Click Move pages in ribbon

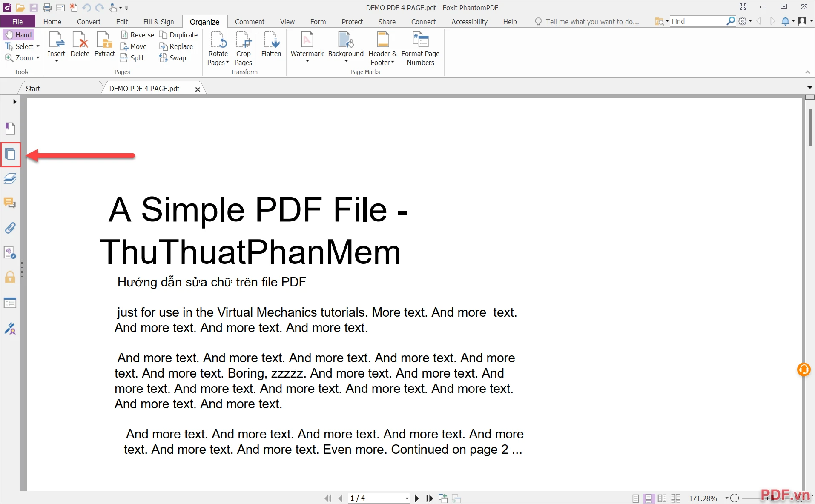pyautogui.click(x=134, y=46)
